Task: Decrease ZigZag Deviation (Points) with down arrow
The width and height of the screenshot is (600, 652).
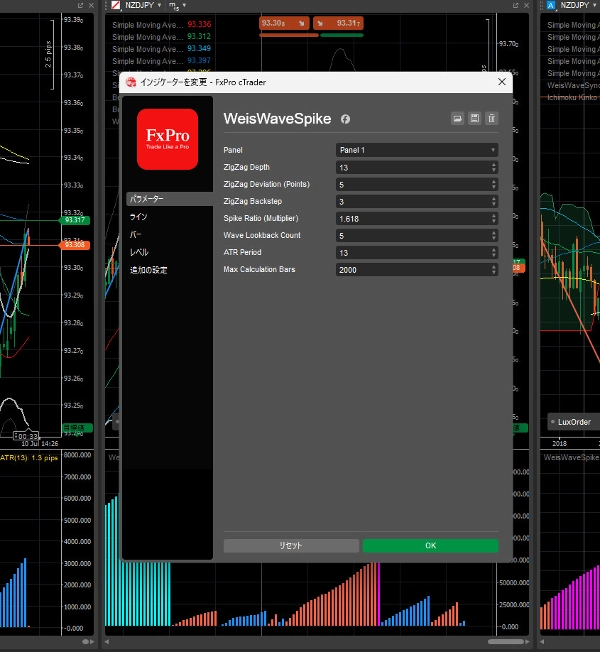Action: point(494,187)
